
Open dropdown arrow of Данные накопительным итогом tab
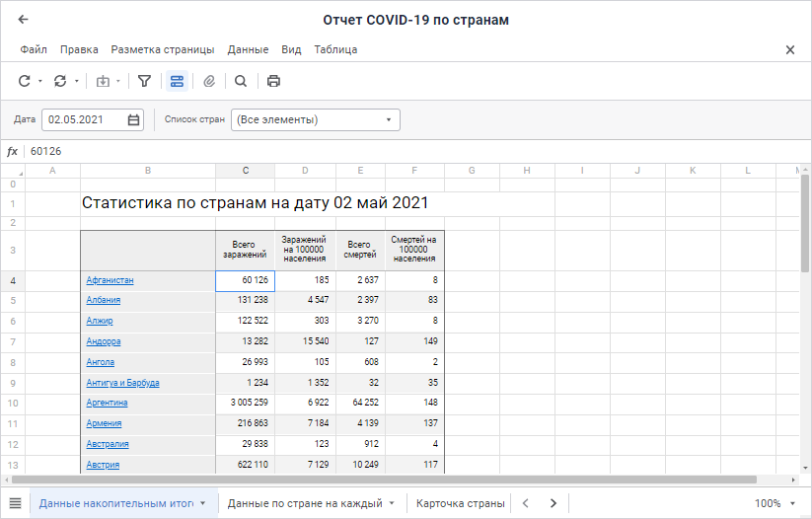click(203, 503)
